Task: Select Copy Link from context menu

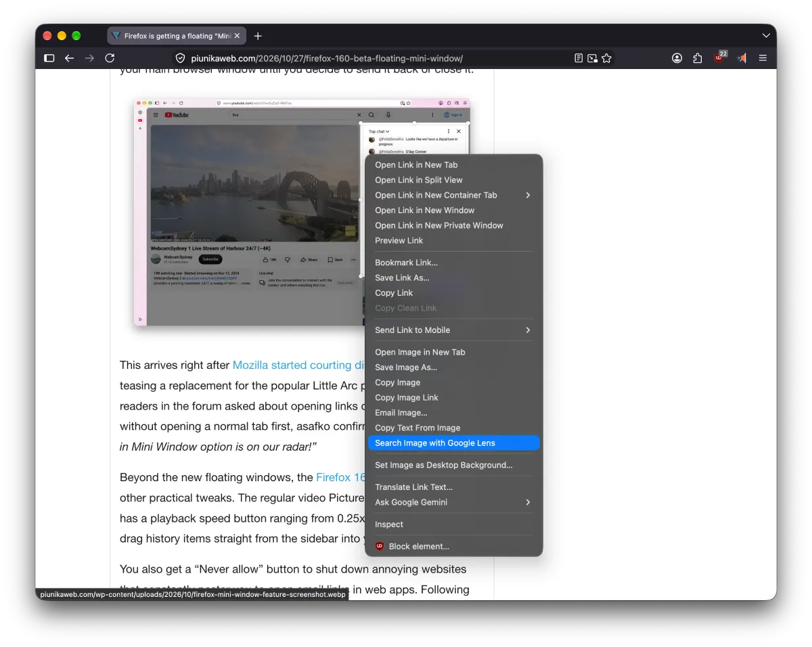Action: tap(453, 293)
